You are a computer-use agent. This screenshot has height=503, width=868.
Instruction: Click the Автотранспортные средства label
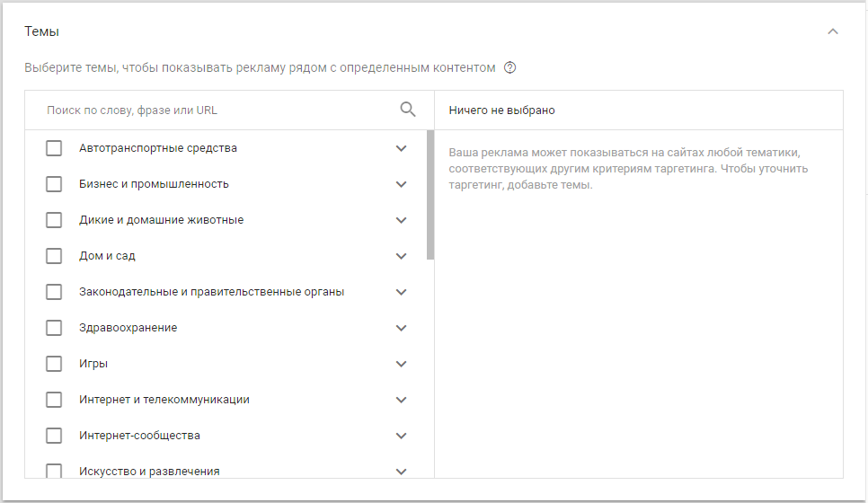pos(158,148)
